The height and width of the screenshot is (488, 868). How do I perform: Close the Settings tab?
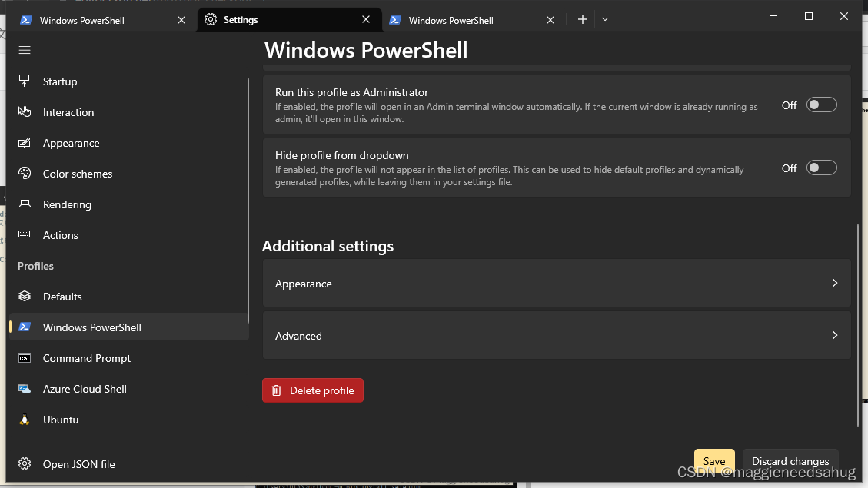click(x=366, y=19)
